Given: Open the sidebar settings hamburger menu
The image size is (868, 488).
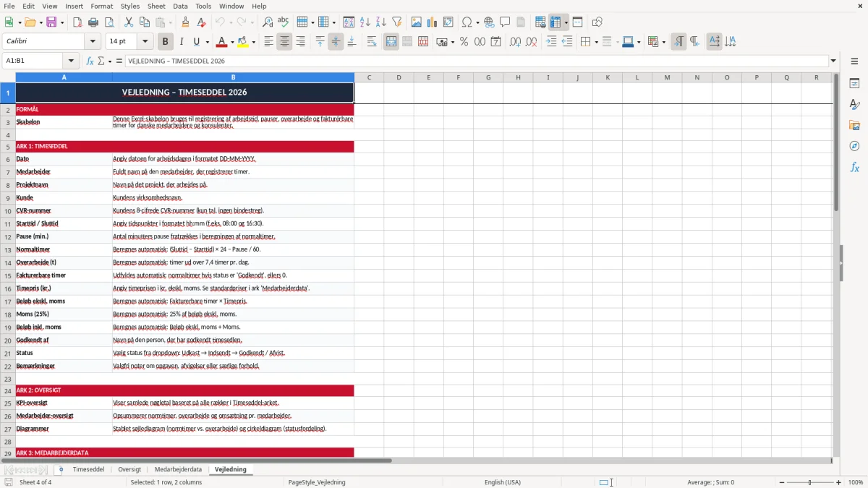Looking at the screenshot, I should click(x=854, y=61).
